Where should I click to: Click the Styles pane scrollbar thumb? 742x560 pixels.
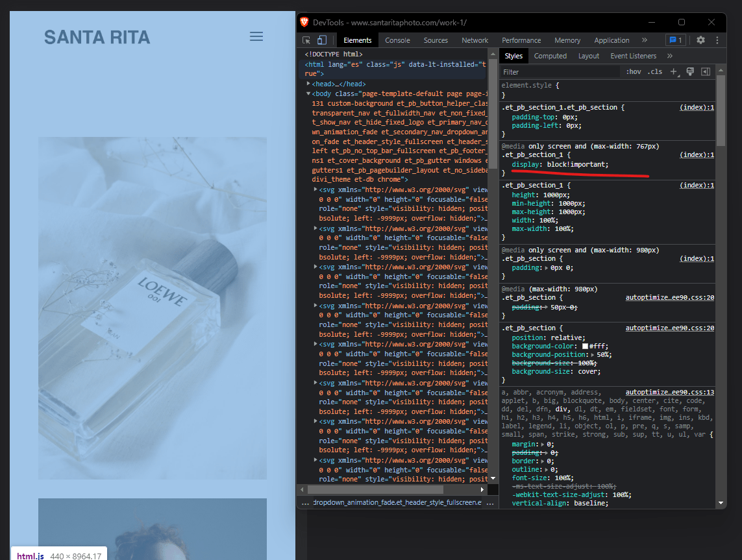point(721,110)
